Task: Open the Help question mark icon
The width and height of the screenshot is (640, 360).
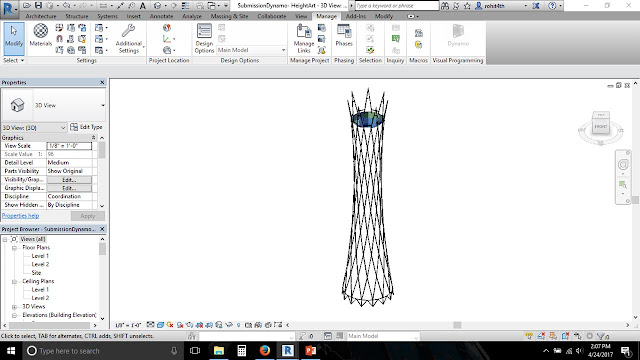Action: (x=552, y=6)
